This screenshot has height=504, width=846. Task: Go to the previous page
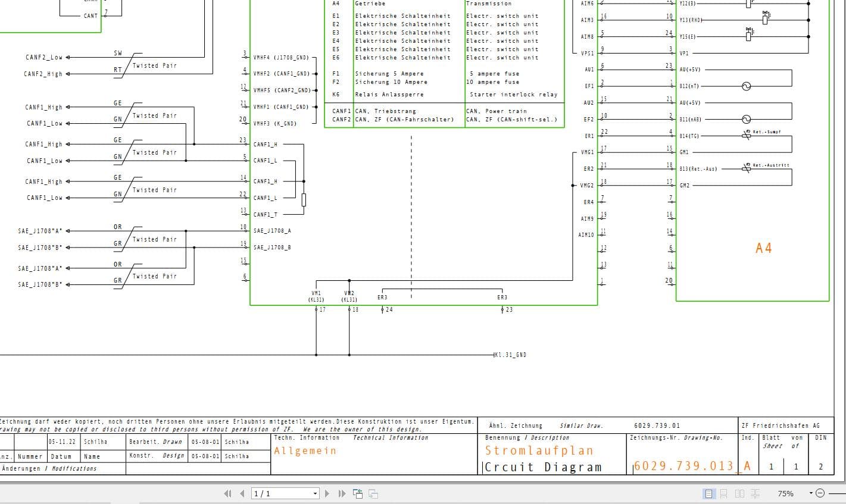242,493
